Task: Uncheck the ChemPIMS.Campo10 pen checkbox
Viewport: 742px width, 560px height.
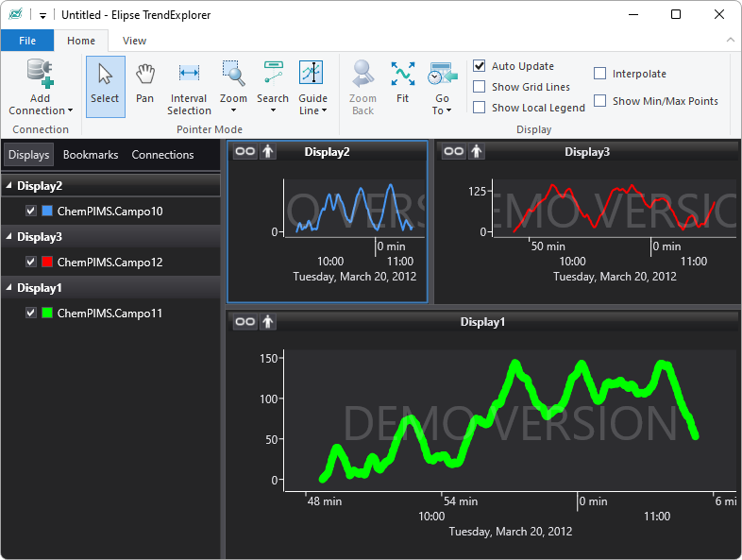Action: click(31, 211)
